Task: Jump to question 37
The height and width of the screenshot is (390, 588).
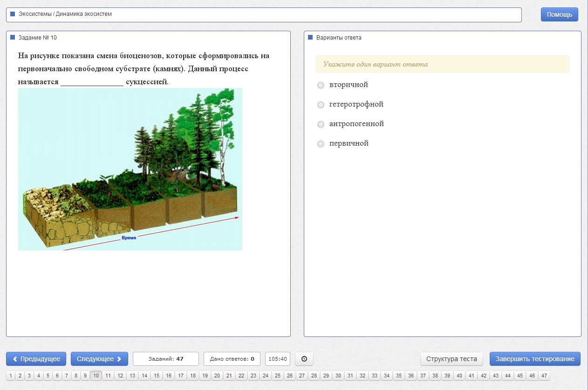Action: pyautogui.click(x=423, y=376)
